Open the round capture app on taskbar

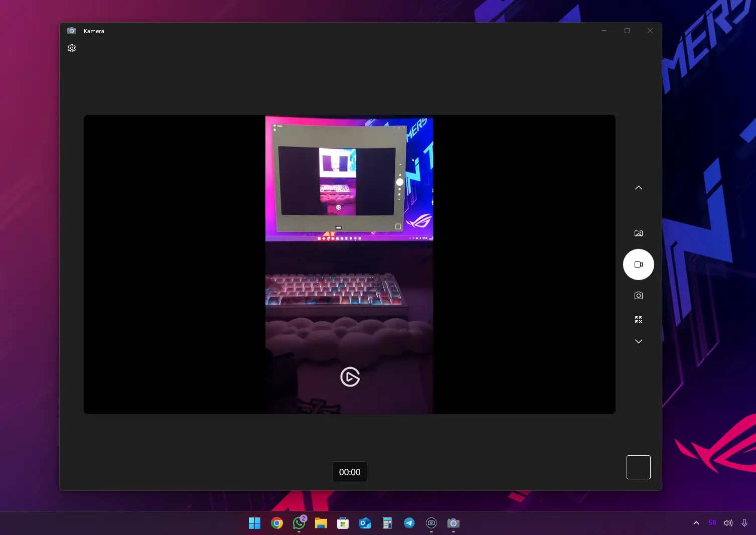click(x=431, y=523)
